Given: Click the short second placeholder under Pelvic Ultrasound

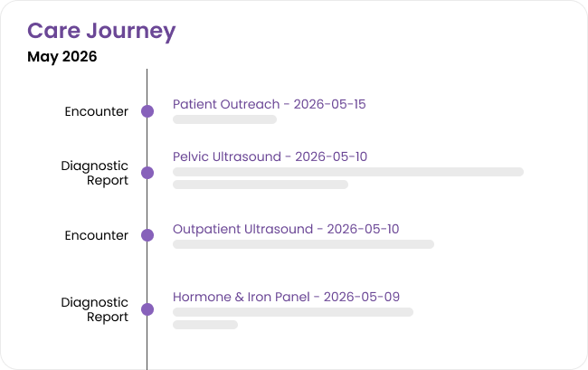Looking at the screenshot, I should (261, 185).
